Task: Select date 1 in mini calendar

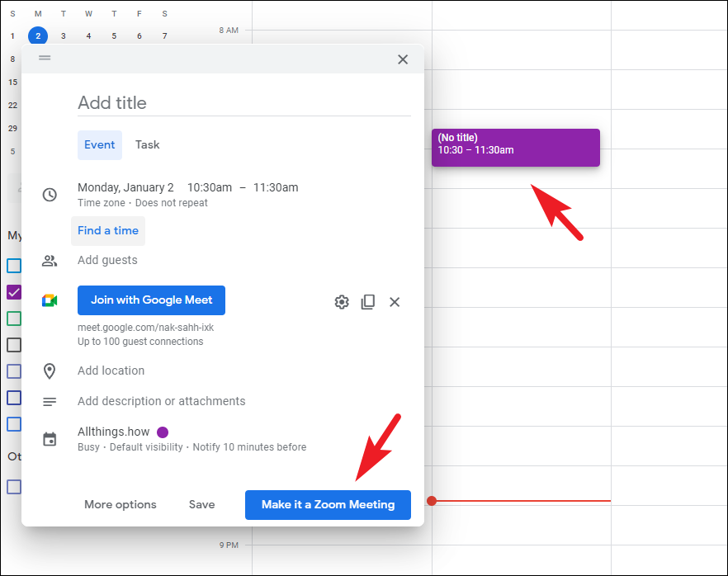Action: (x=12, y=36)
